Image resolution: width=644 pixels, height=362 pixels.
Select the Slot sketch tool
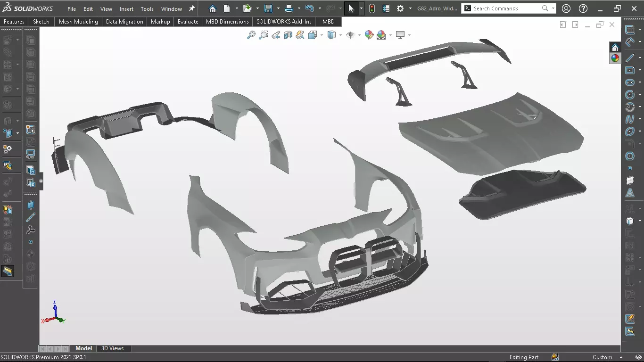coord(630,82)
